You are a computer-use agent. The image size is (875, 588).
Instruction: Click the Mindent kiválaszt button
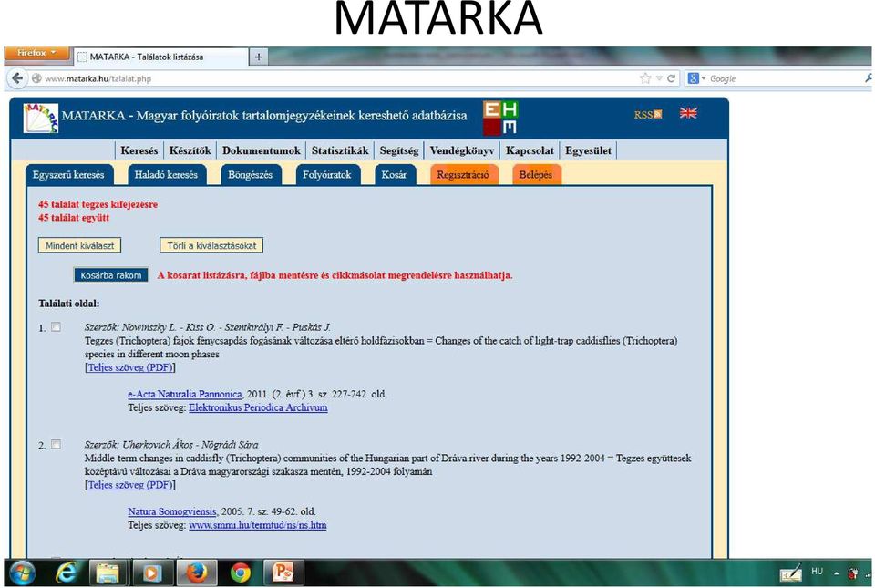click(80, 245)
